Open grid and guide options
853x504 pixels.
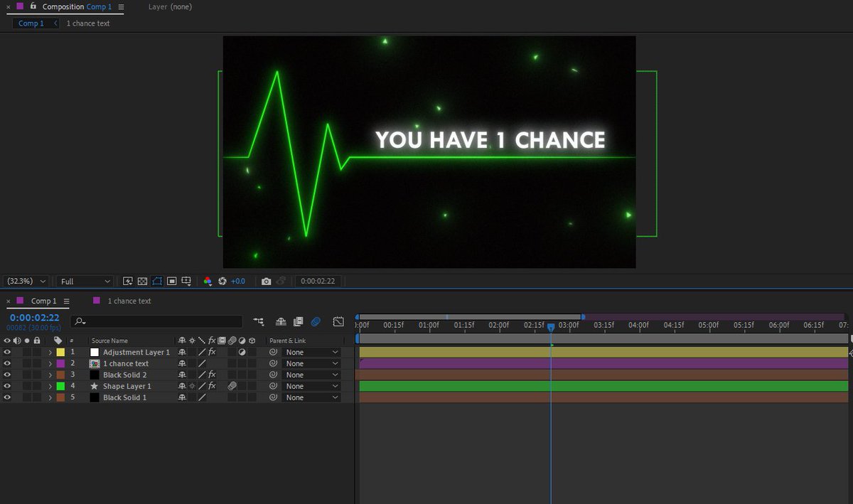pos(186,282)
